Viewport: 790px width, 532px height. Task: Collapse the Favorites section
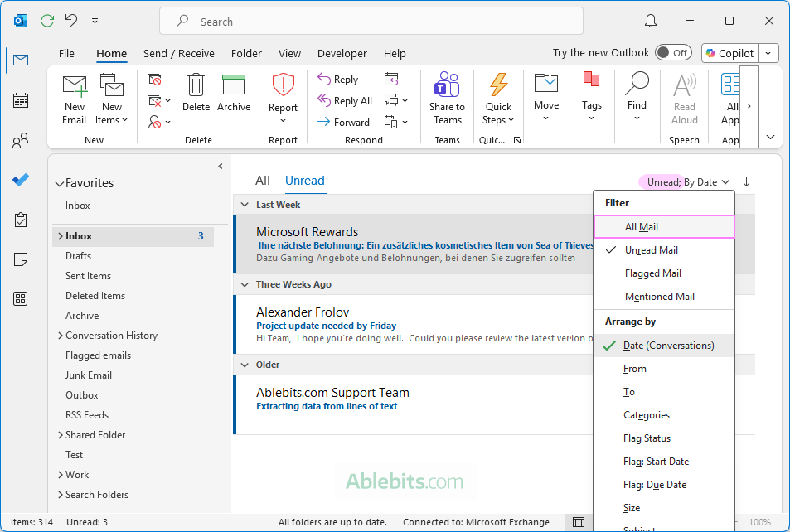(x=60, y=184)
